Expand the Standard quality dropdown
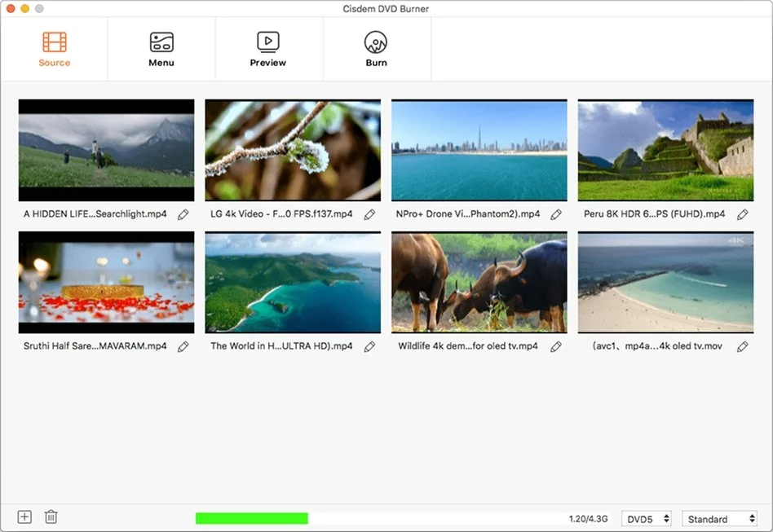Viewport: 773px width, 532px height. click(720, 519)
